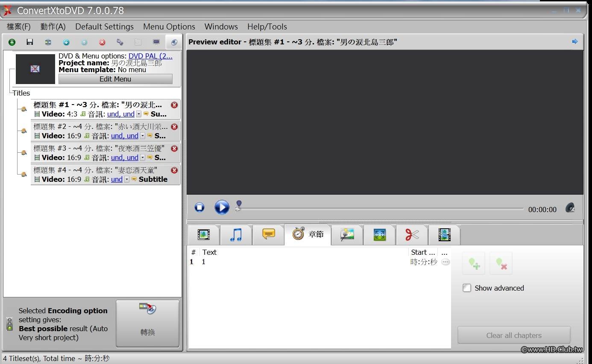This screenshot has width=592, height=364.
Task: Open the scissors cut tab
Action: tap(412, 235)
